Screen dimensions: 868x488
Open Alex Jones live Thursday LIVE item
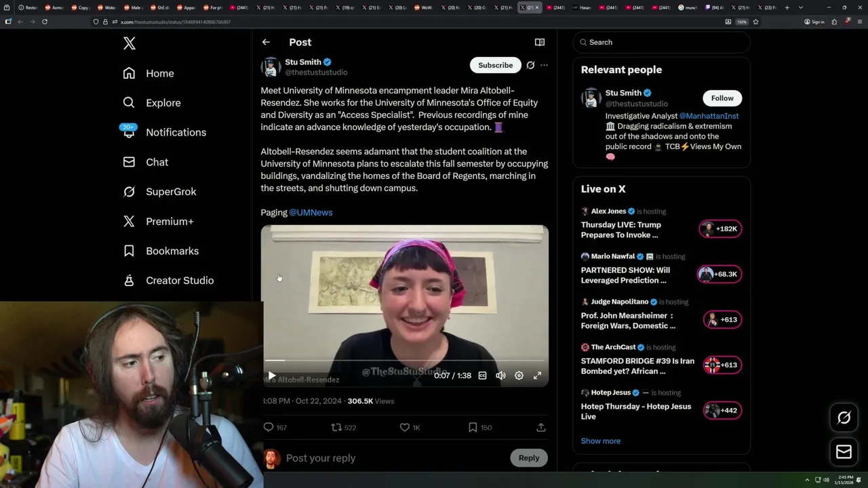click(661, 224)
